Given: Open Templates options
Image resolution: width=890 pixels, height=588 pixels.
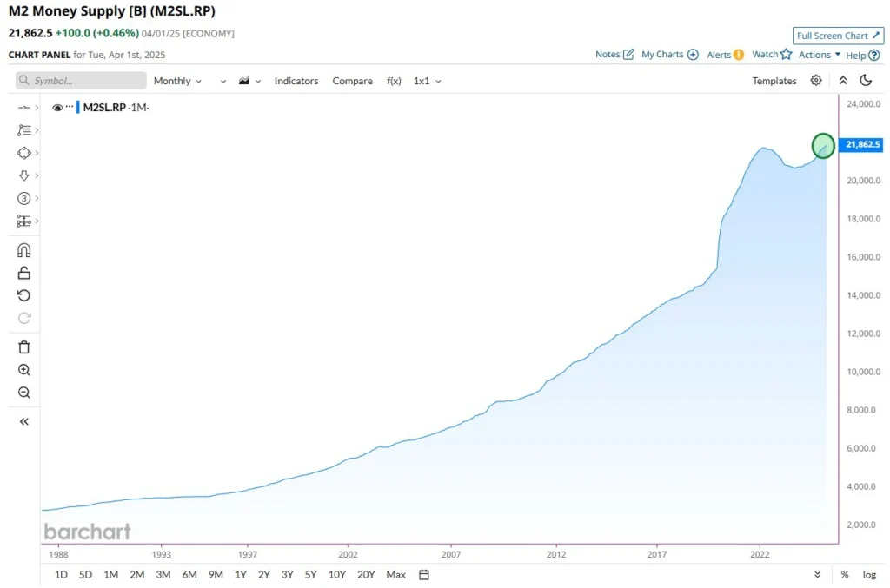Looking at the screenshot, I should point(774,80).
